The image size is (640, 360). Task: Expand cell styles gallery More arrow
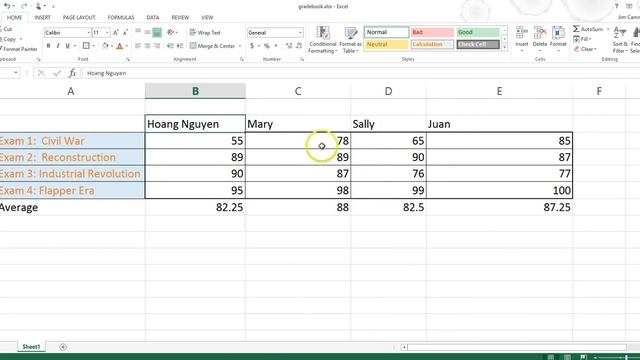(x=504, y=47)
